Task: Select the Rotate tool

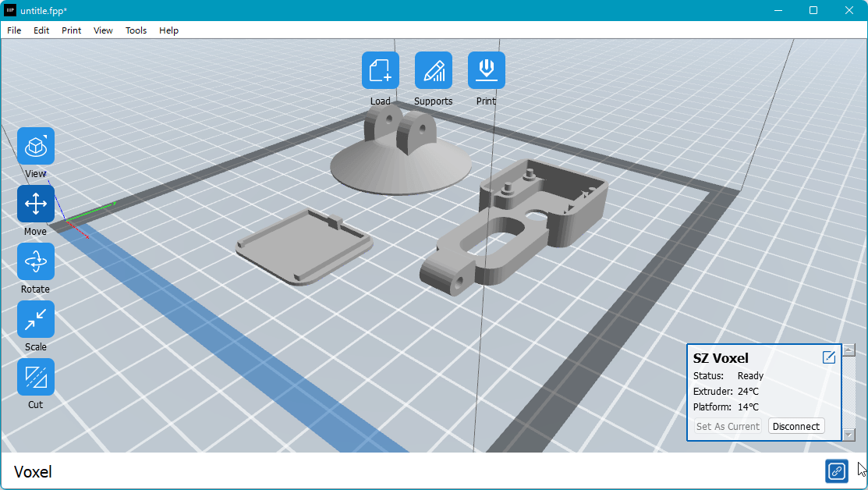Action: pos(36,261)
